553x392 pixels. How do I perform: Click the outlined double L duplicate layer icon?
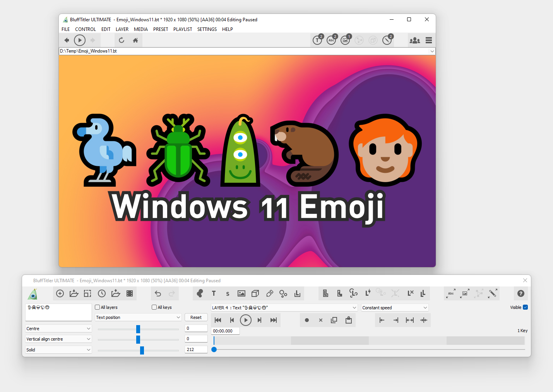tap(325, 293)
